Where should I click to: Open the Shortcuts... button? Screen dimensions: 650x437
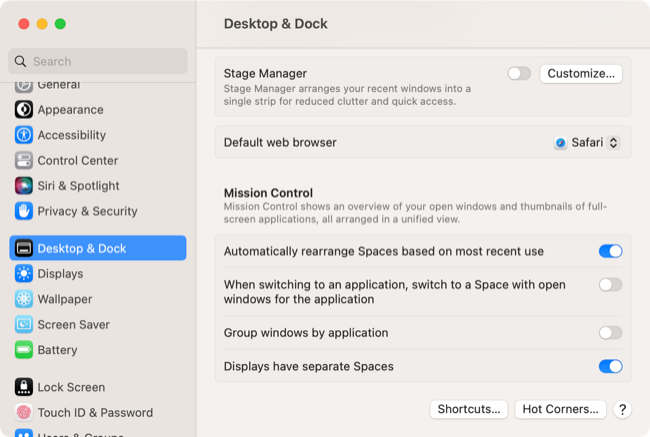[469, 409]
